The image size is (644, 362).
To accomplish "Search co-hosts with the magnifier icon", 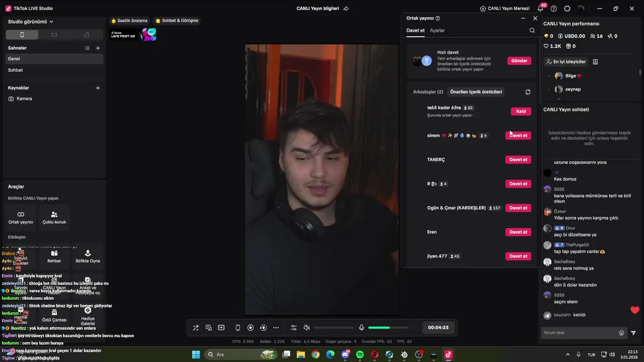I will click(x=532, y=31).
